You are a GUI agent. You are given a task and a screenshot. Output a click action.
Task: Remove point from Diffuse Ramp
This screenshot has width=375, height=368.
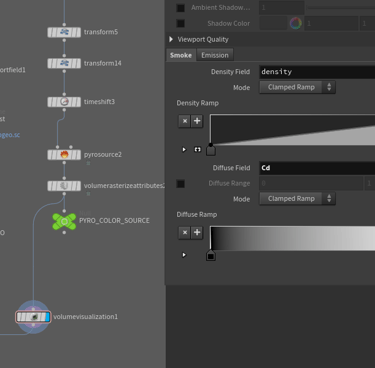[185, 233]
